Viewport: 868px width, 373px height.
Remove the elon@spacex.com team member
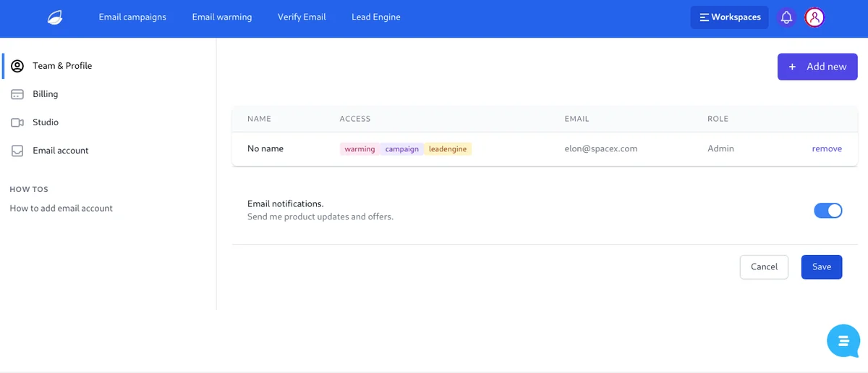pos(827,149)
